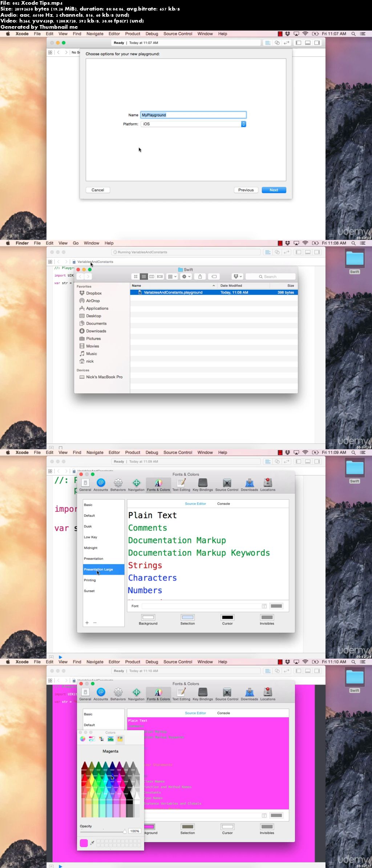Click the Next button
The image size is (372, 868).
point(274,190)
